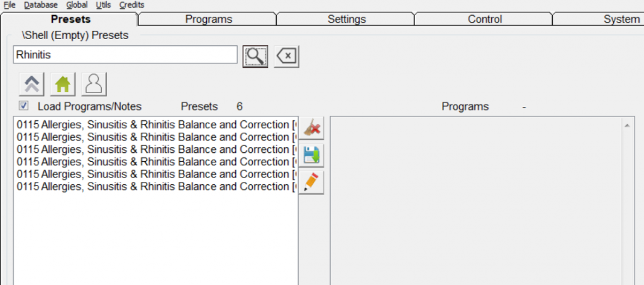The height and width of the screenshot is (285, 644).
Task: Open the Global menu
Action: [x=77, y=4]
